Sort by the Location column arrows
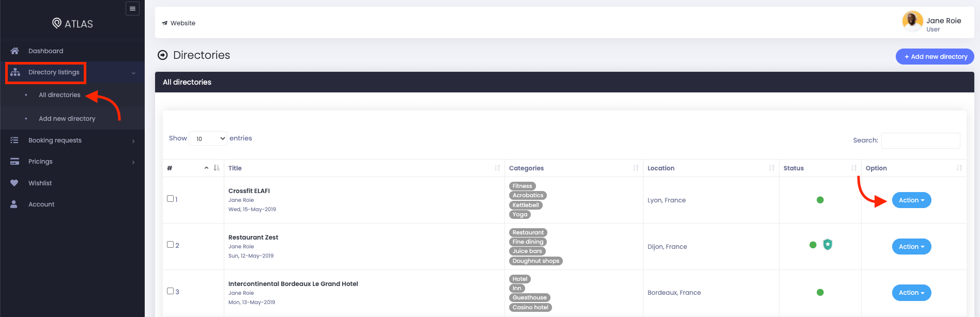Image resolution: width=980 pixels, height=317 pixels. (772, 168)
